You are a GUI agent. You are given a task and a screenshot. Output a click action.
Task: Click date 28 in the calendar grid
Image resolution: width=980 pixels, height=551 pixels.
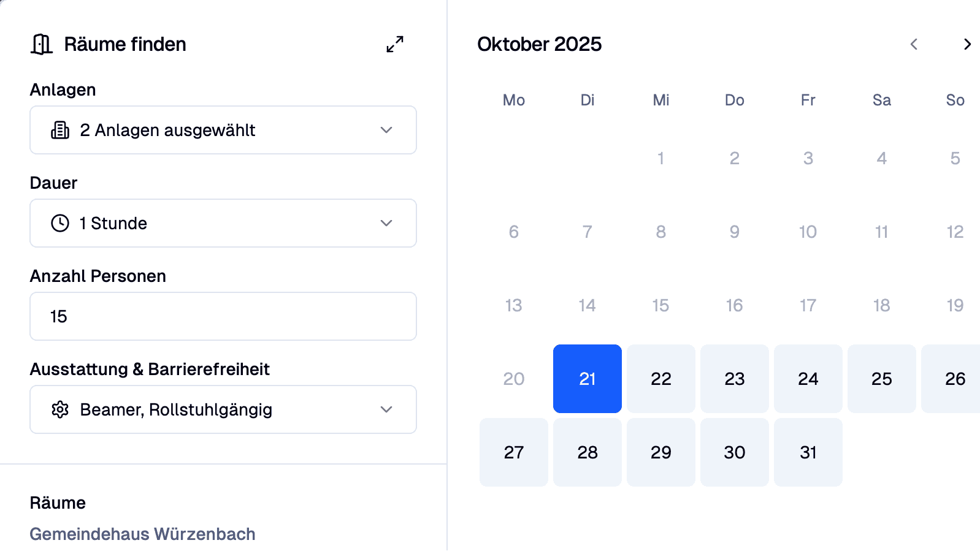tap(587, 452)
